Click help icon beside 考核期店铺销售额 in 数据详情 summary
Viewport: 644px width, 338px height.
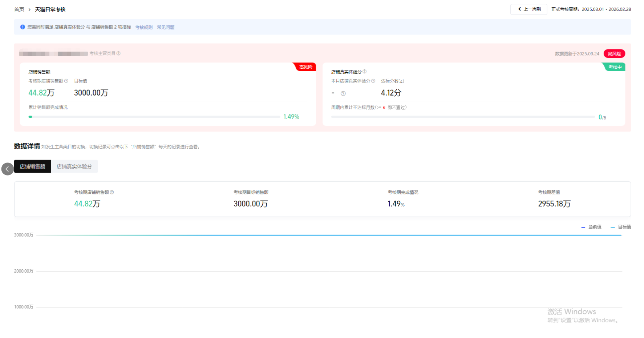(112, 192)
